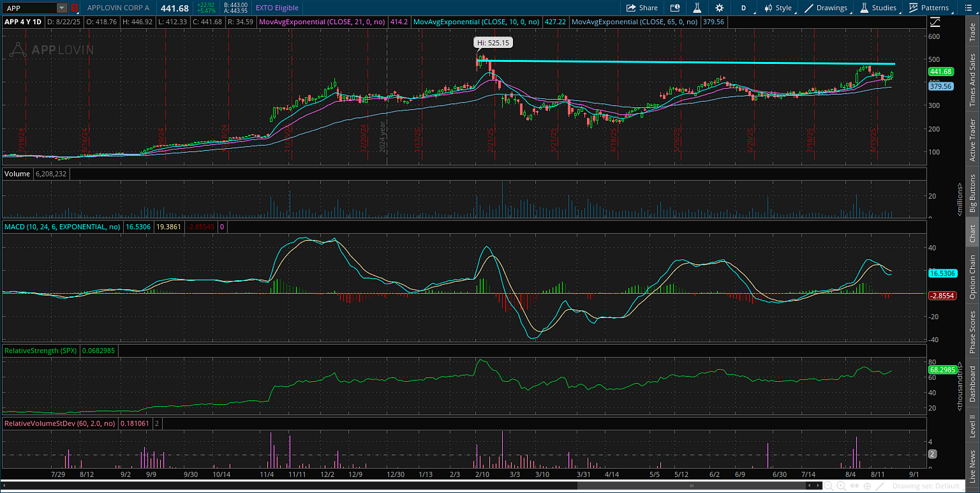Click the red clipboard link icon
980x493 pixels.
(75, 8)
